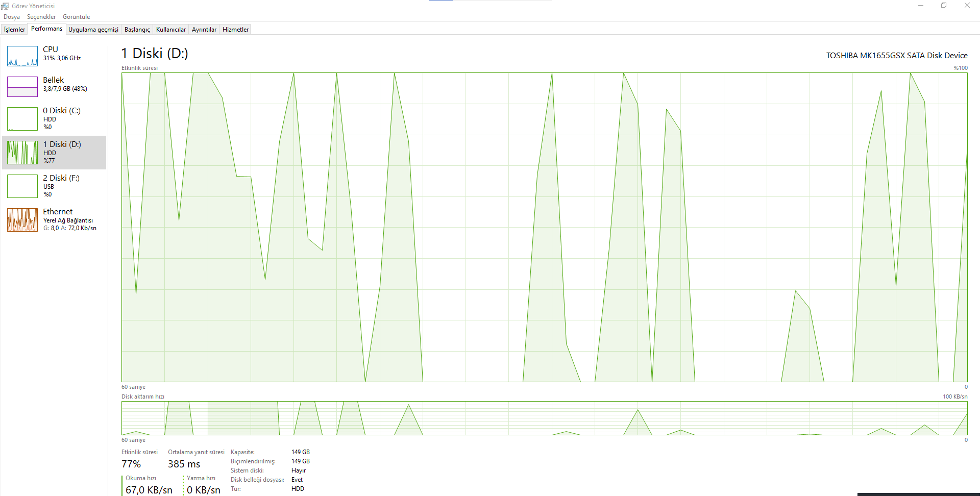Image resolution: width=980 pixels, height=496 pixels.
Task: Click the 0 Diski (C:) graph thumbnail
Action: pyautogui.click(x=22, y=119)
